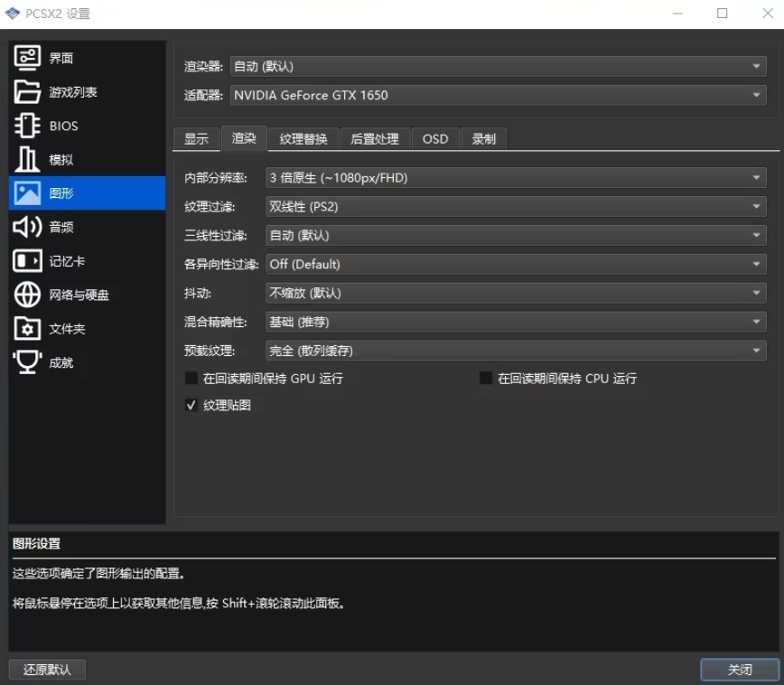Image resolution: width=784 pixels, height=685 pixels.
Task: Open the 记忆卡 memory card icon
Action: 27,261
